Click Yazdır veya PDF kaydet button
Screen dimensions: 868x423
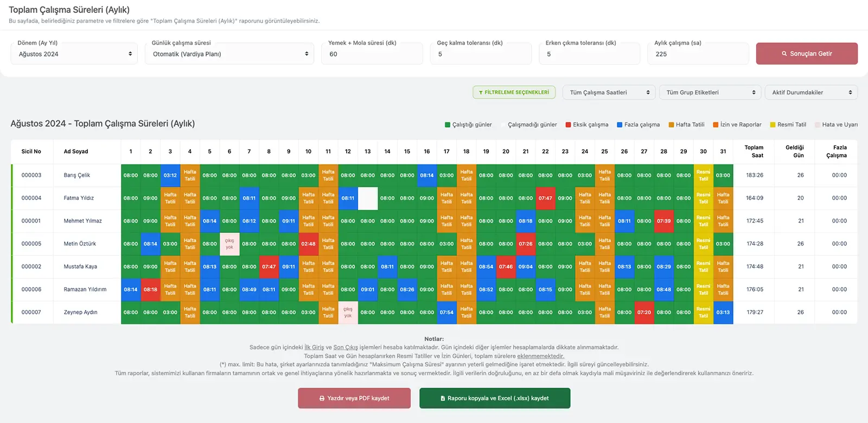(x=354, y=398)
